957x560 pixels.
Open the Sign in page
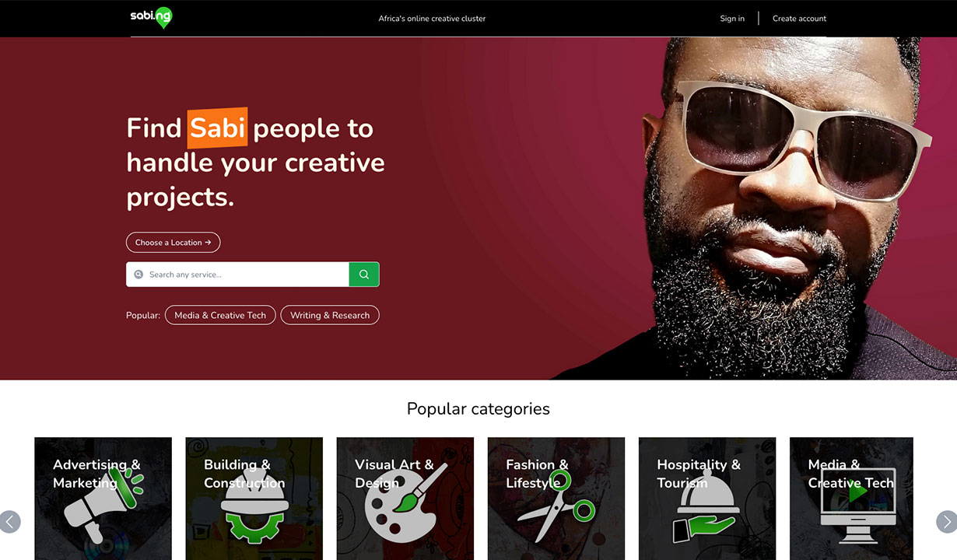point(732,19)
